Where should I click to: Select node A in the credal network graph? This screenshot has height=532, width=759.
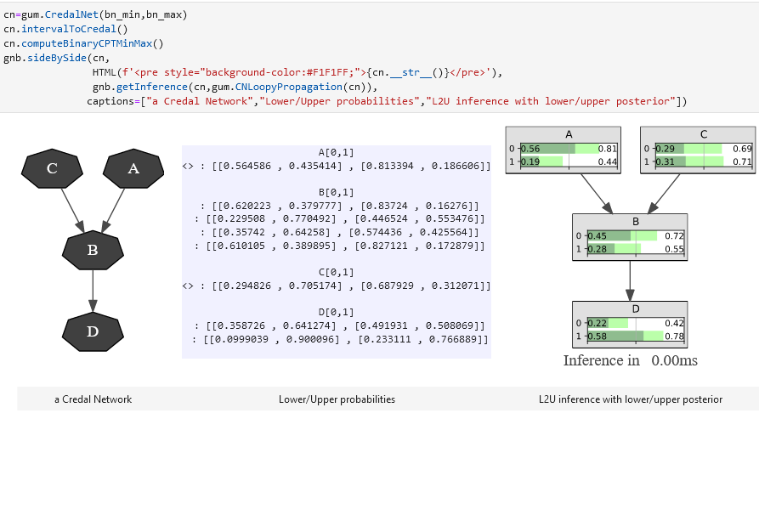(133, 169)
